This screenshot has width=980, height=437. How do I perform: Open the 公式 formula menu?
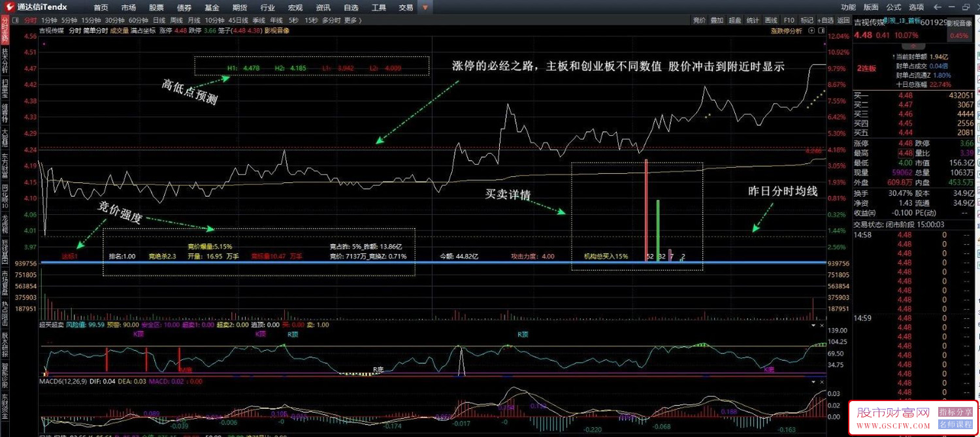pos(893,7)
